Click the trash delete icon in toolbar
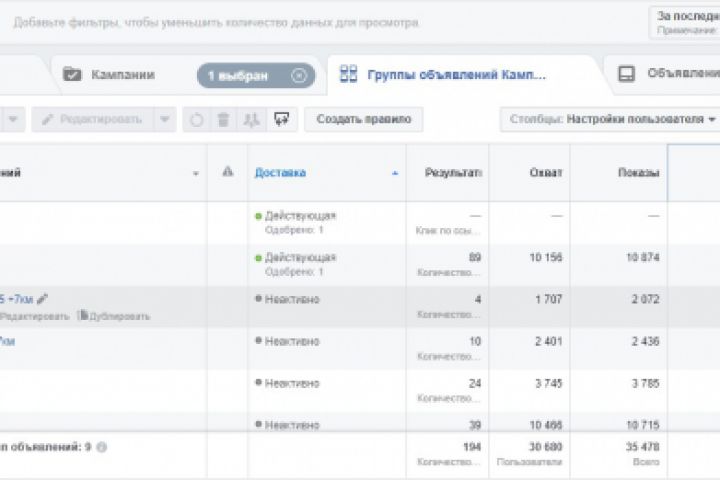Image resolution: width=720 pixels, height=480 pixels. pyautogui.click(x=223, y=120)
